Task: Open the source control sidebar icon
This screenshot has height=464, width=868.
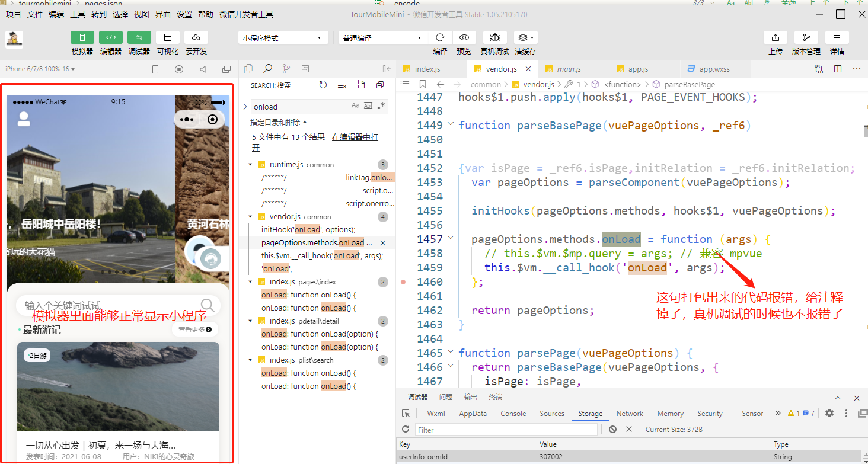Action: click(x=286, y=69)
